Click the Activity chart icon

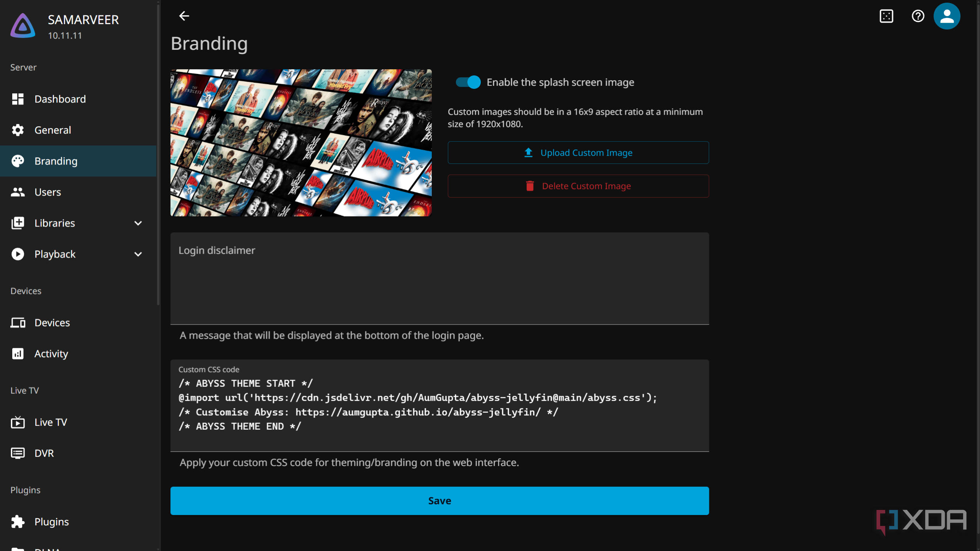click(x=18, y=354)
